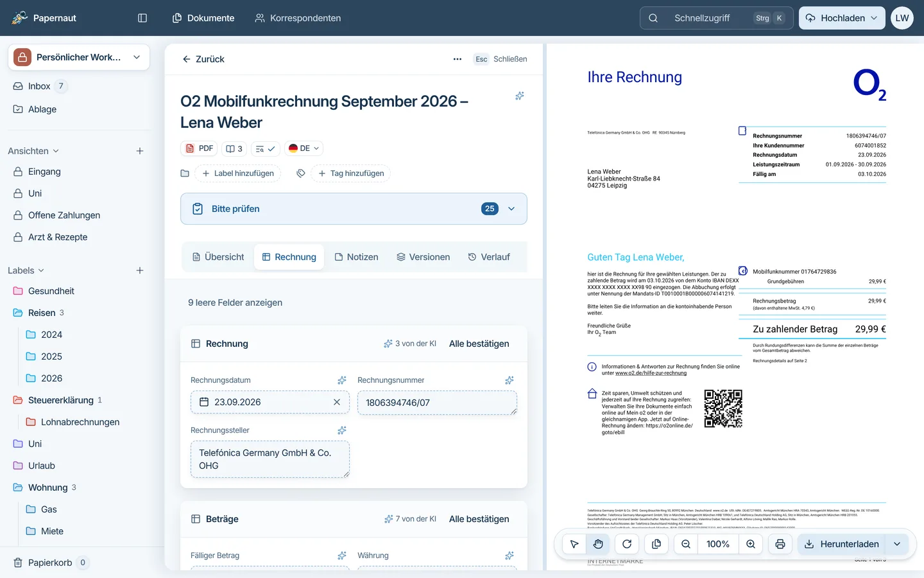Click the Zurück back button
The image size is (924, 578).
point(203,59)
